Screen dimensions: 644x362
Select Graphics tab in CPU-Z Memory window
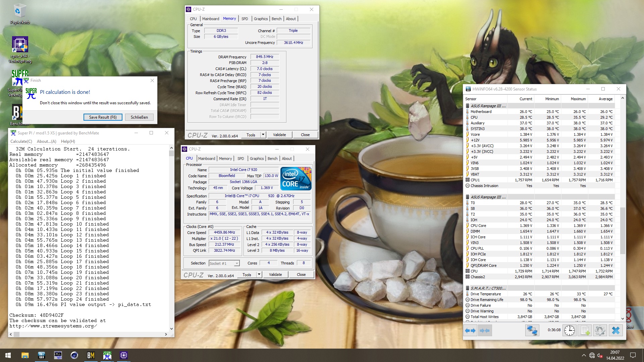(261, 19)
